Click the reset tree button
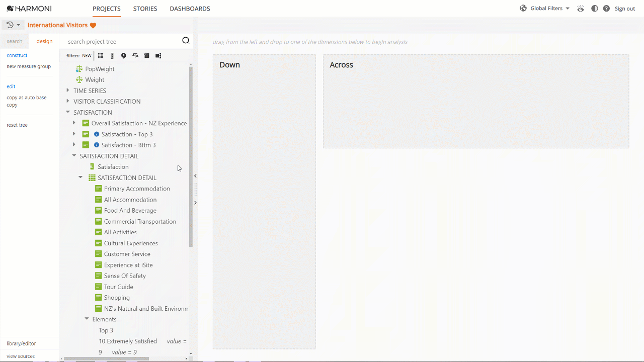 tap(17, 124)
